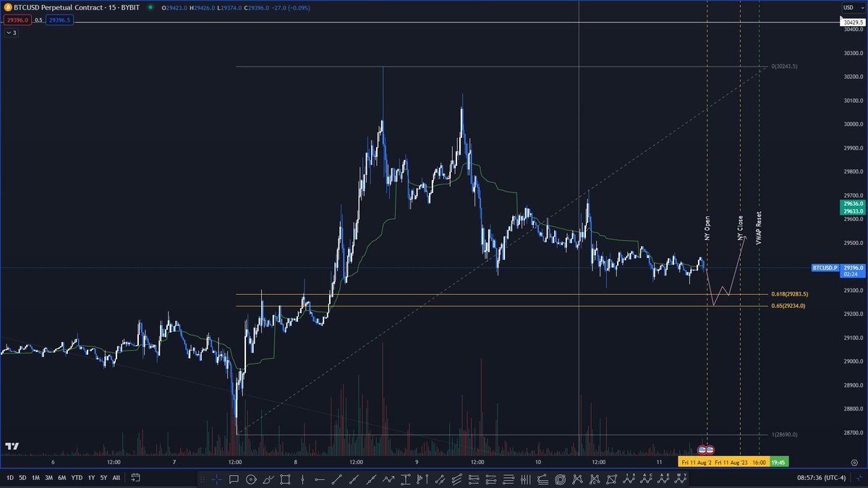The image size is (868, 488).
Task: Click the TradingView logo on chart
Action: [12, 447]
